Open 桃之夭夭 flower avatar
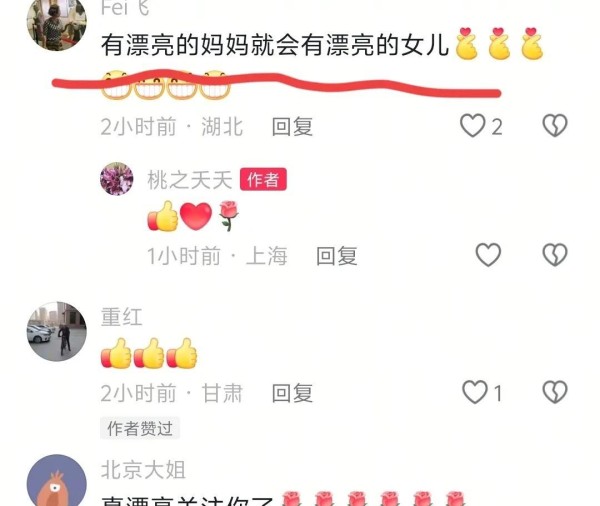600x506 pixels. 117,179
